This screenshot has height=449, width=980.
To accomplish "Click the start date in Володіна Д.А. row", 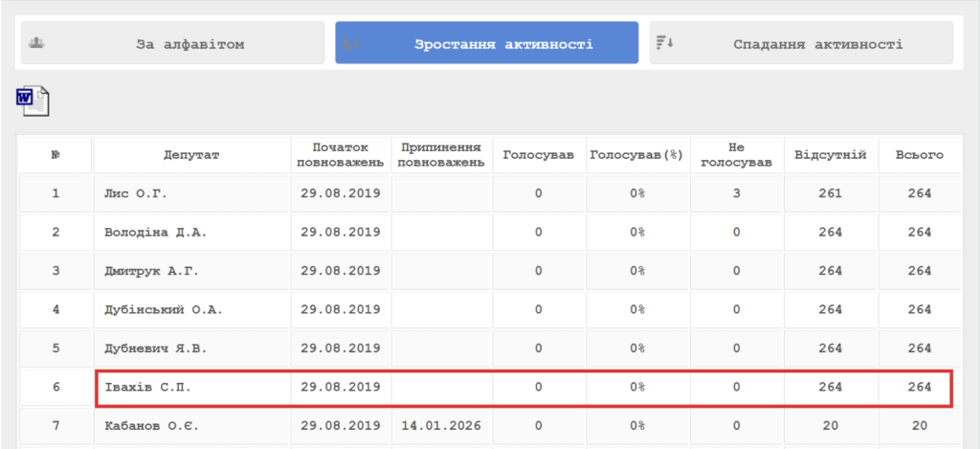I will (x=340, y=233).
